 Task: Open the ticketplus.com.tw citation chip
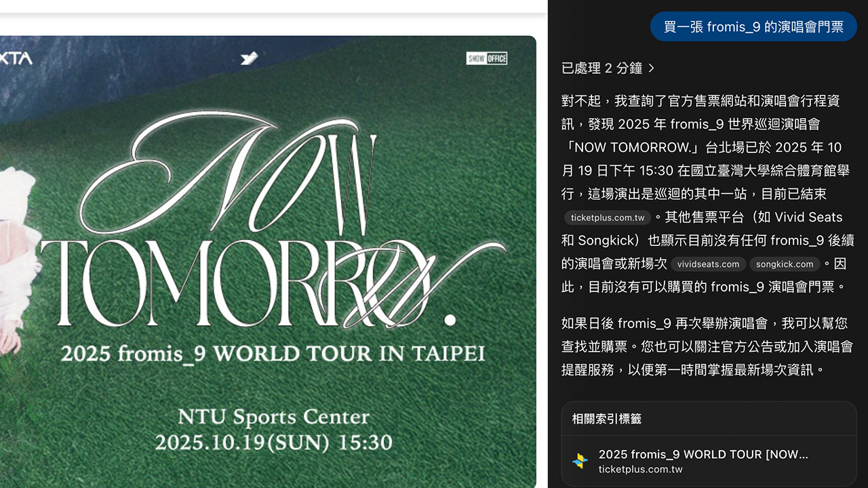tap(608, 218)
